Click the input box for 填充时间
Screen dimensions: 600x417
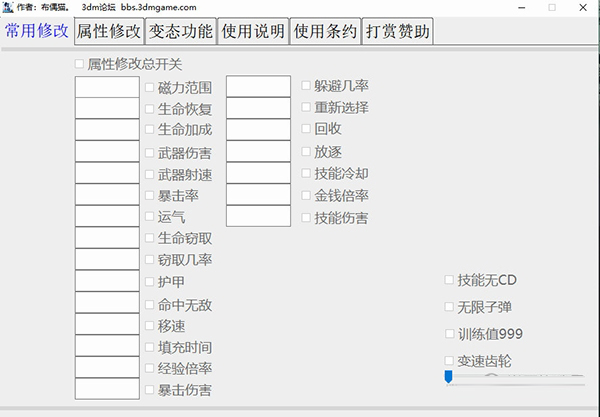(107, 345)
